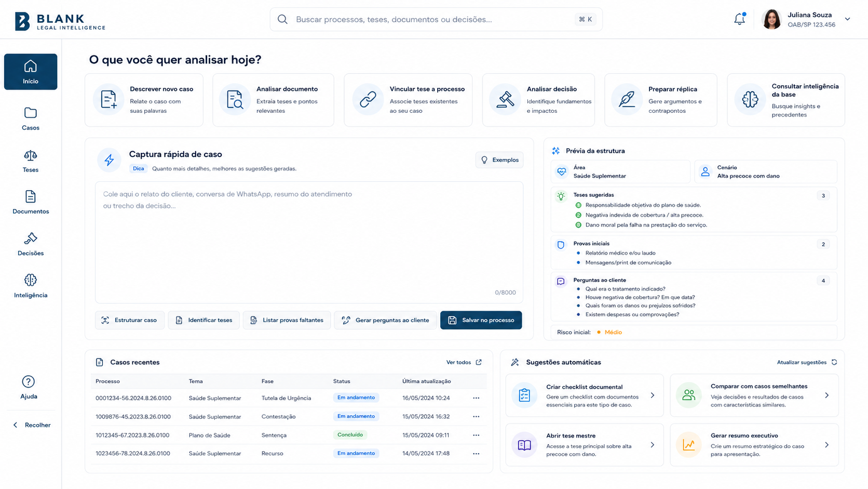Go to Início in the sidebar

click(x=31, y=72)
